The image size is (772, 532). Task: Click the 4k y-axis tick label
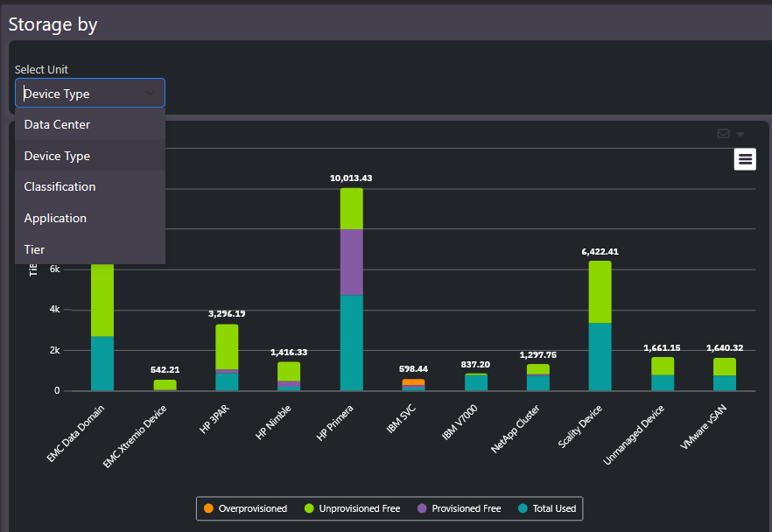54,309
